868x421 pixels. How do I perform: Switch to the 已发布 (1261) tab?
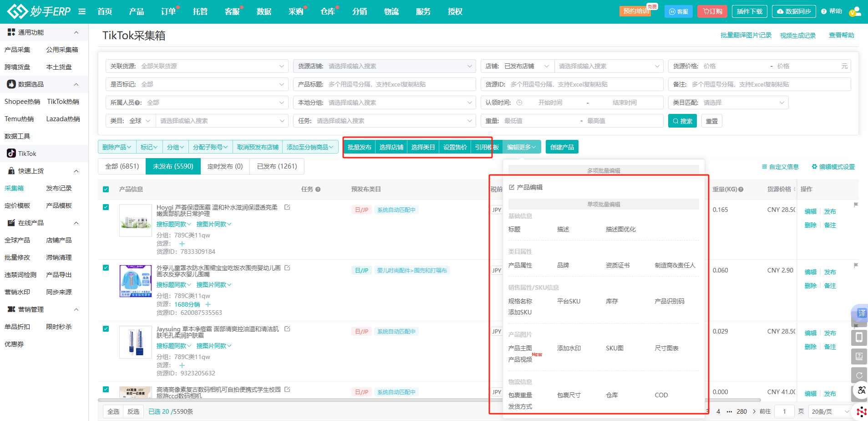click(277, 166)
